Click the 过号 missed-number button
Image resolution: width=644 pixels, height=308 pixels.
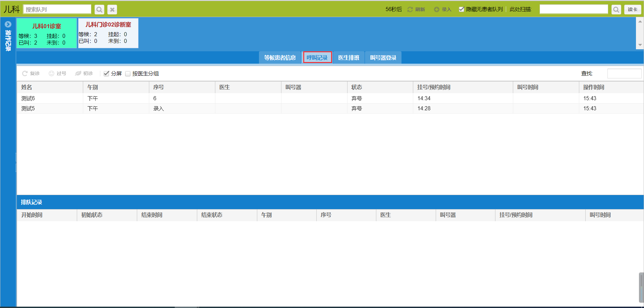tap(57, 73)
